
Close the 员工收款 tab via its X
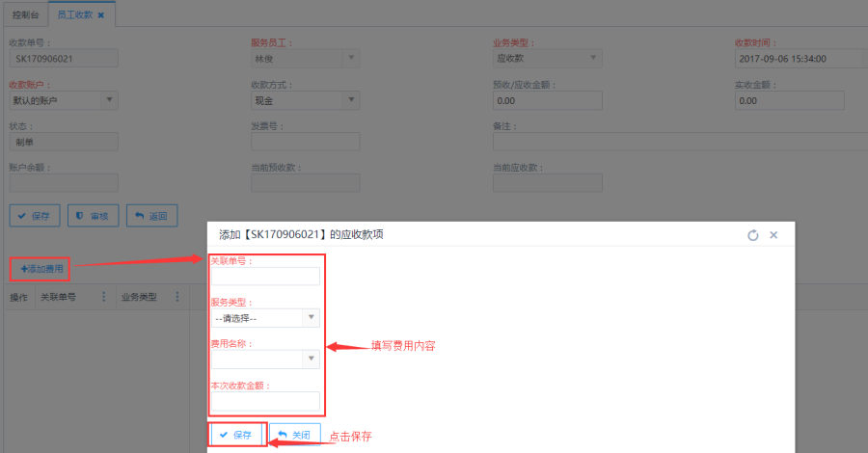101,14
